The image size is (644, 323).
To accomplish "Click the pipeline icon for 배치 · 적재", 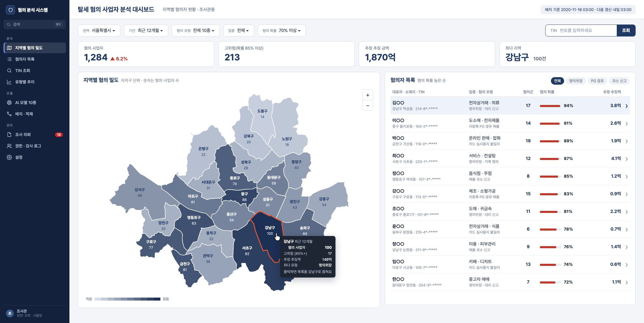I will pyautogui.click(x=9, y=114).
